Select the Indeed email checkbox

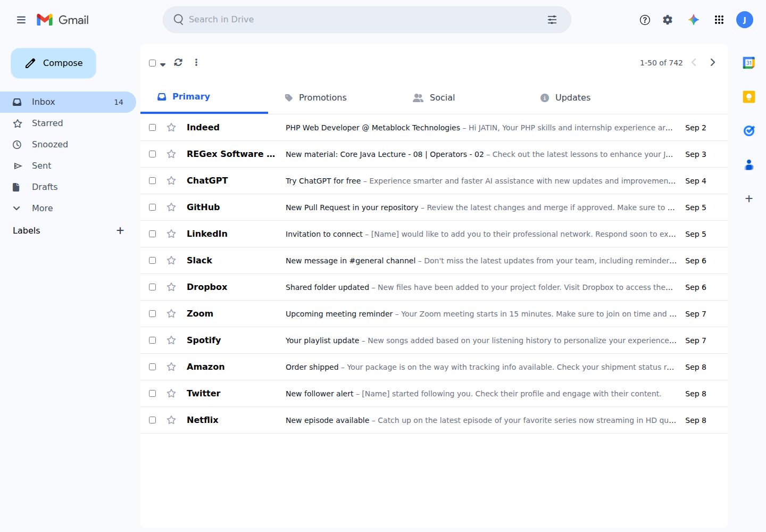coord(153,127)
